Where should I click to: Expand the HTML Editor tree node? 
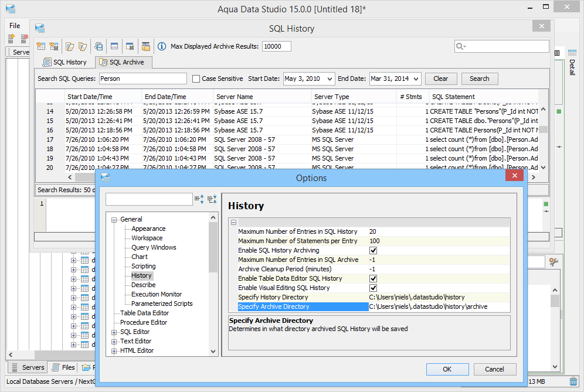click(114, 351)
